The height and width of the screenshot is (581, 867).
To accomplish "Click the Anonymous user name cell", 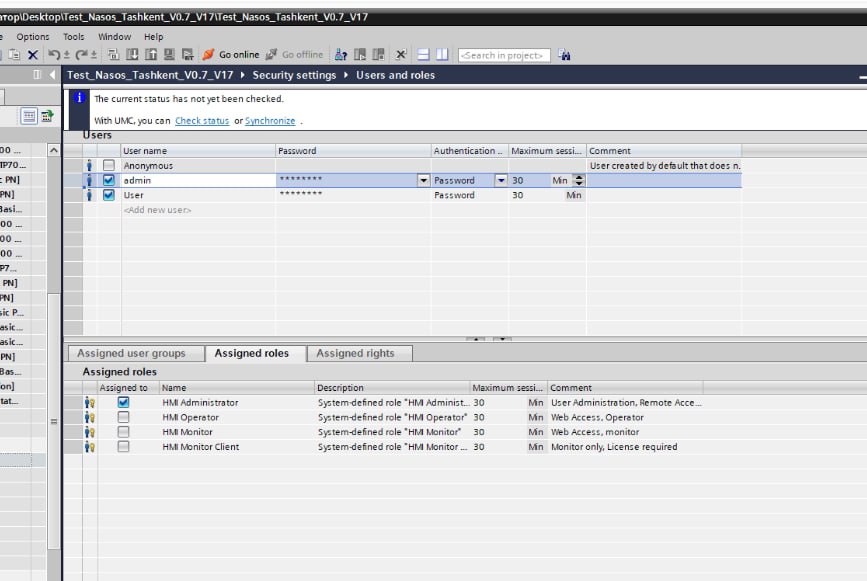I will (x=198, y=165).
